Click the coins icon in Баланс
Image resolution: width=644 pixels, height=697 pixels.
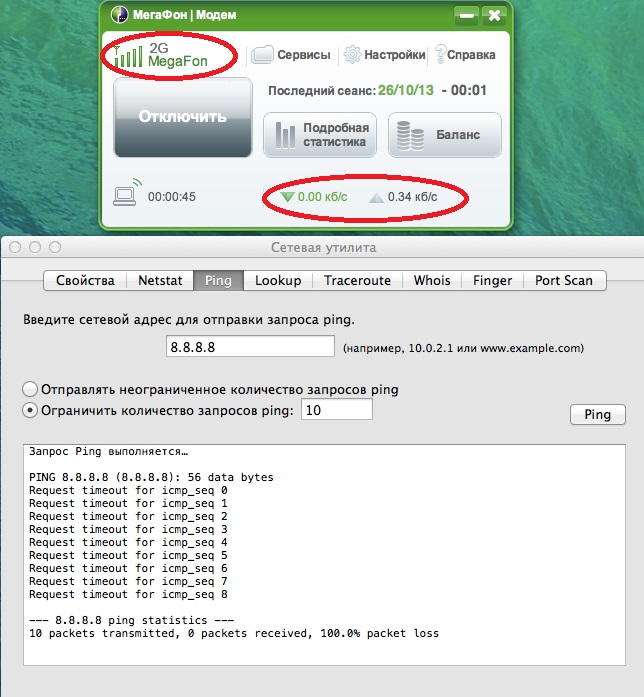coord(410,136)
